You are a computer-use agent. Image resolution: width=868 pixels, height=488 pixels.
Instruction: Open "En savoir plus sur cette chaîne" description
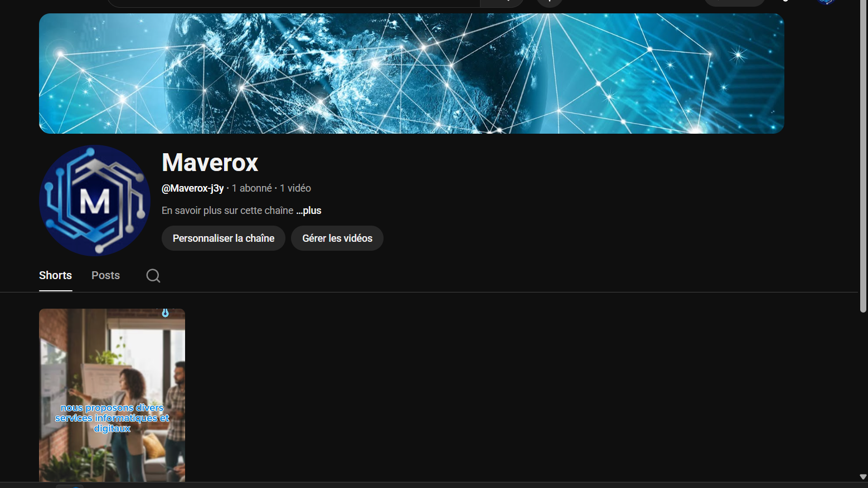pos(227,211)
